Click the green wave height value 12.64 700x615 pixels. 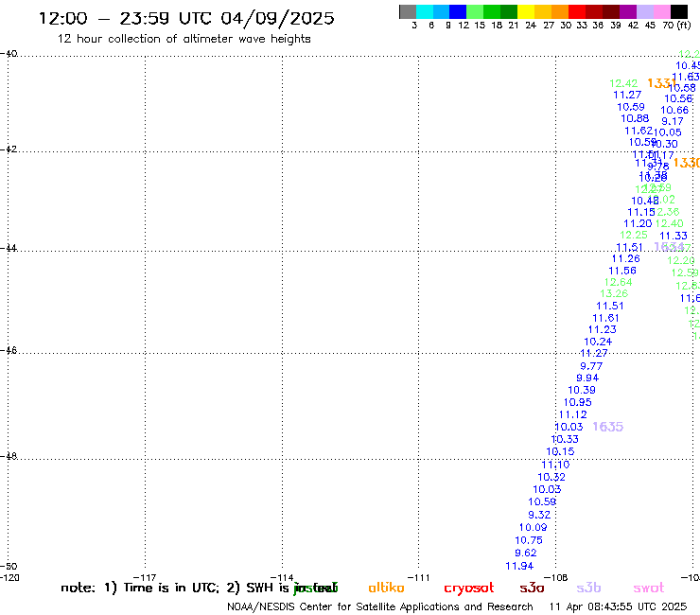pos(619,282)
